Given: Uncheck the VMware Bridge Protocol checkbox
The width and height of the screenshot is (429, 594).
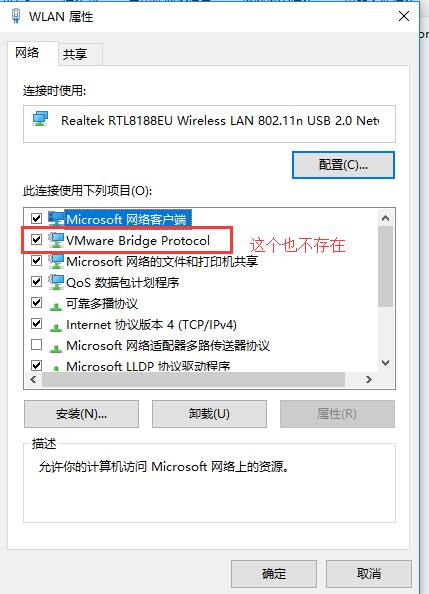Looking at the screenshot, I should pyautogui.click(x=36, y=239).
